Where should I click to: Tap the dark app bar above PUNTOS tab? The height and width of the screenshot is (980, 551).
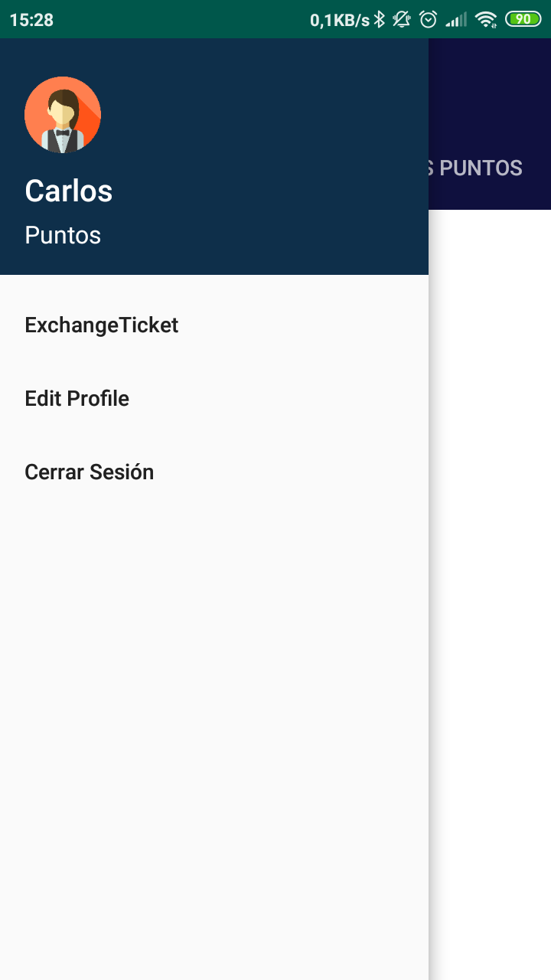tap(490, 84)
